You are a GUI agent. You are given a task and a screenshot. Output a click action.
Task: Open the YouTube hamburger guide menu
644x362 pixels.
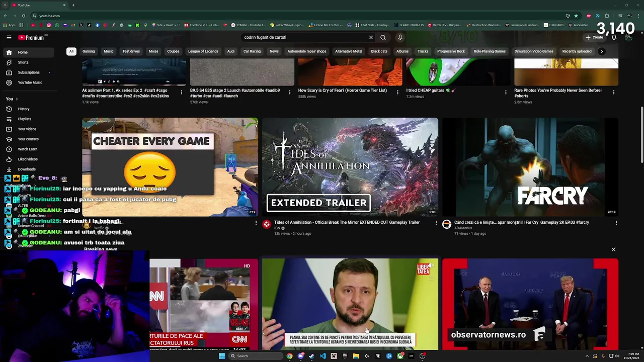tap(9, 37)
